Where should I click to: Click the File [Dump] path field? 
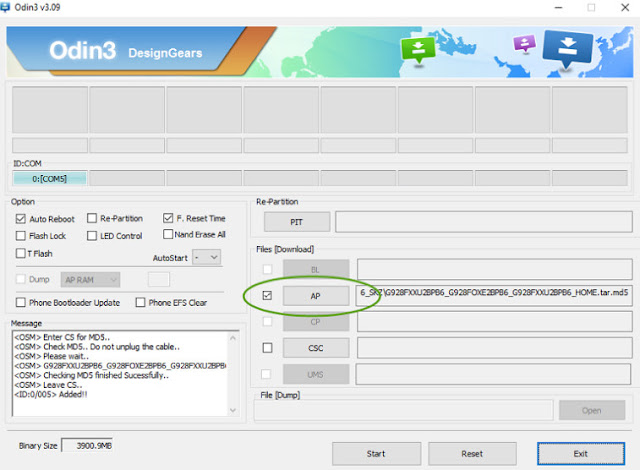pos(404,410)
